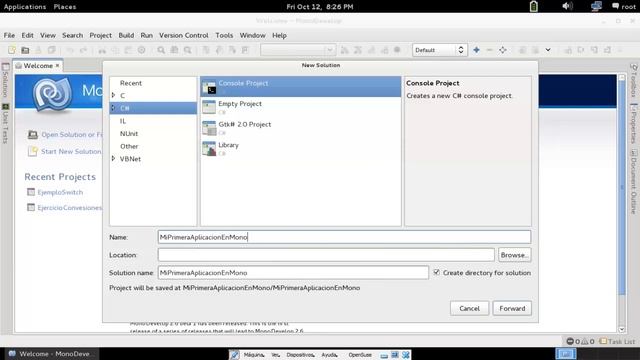Open the Places menu in top panel

pyautogui.click(x=64, y=7)
